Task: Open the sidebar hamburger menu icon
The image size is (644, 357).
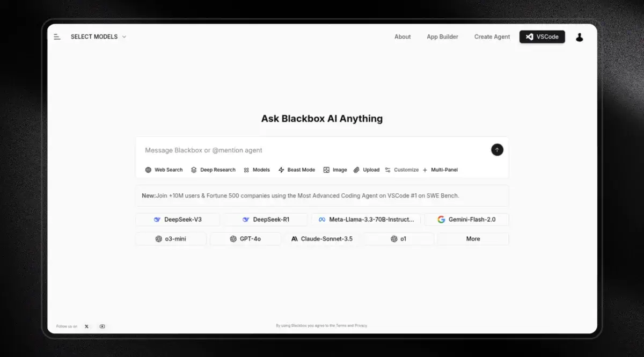Action: [57, 37]
